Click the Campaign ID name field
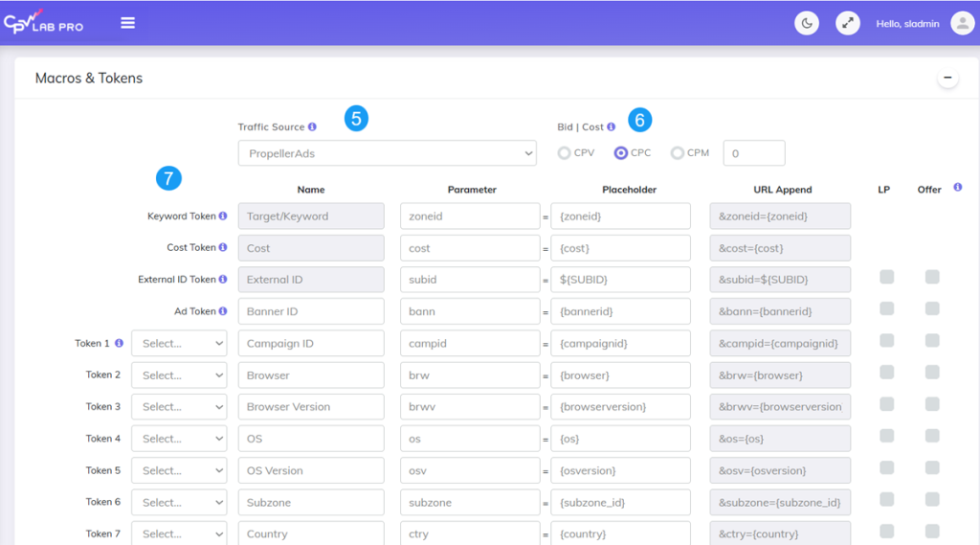The image size is (980, 545). tap(311, 344)
